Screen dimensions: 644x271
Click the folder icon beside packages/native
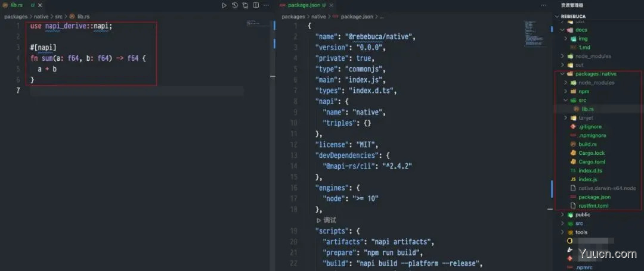570,74
